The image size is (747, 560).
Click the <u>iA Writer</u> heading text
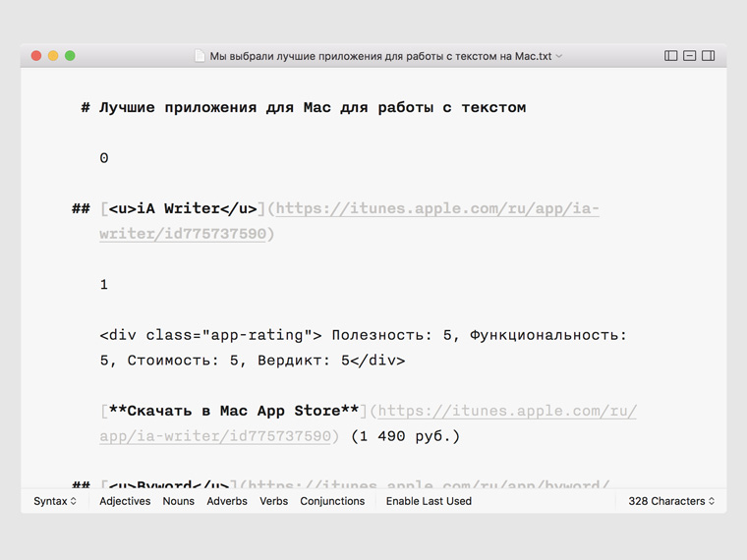(x=183, y=208)
